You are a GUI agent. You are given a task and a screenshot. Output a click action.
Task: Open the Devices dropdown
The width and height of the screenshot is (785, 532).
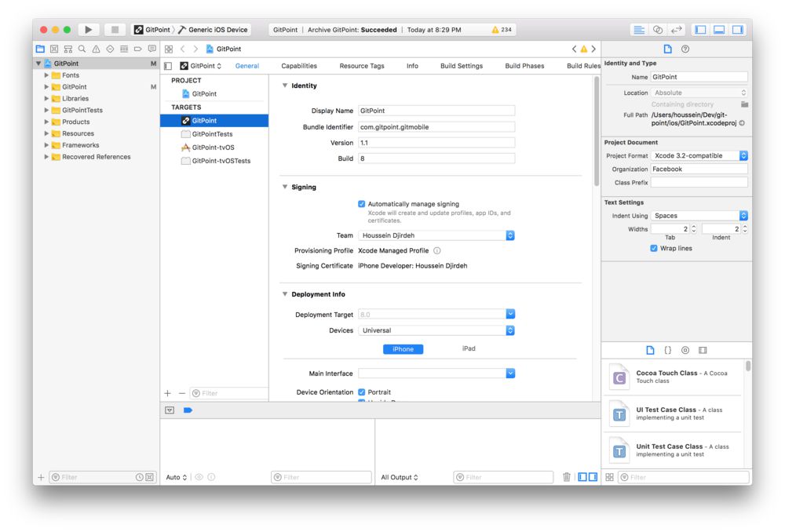tap(436, 330)
